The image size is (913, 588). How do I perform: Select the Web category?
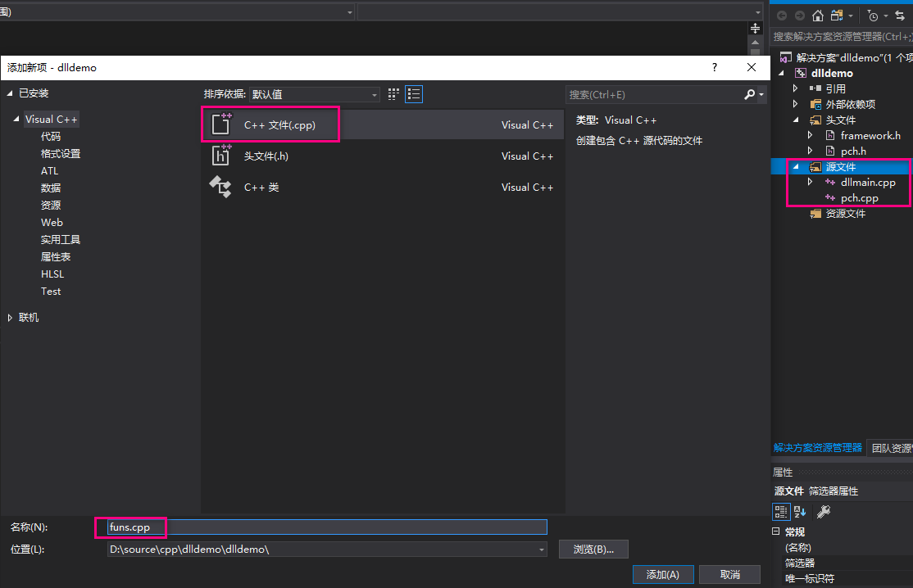[52, 222]
